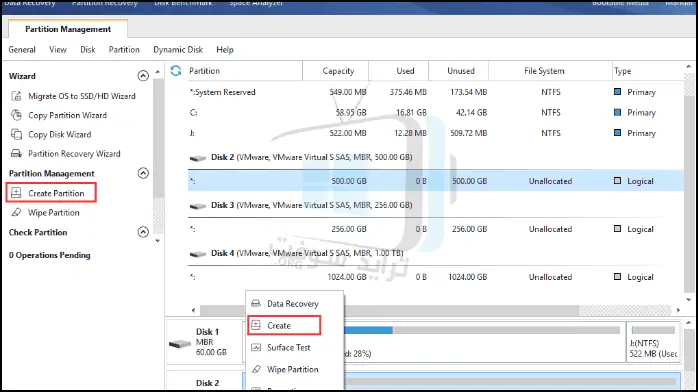This screenshot has width=698, height=392.
Task: Open the General menu
Action: tap(22, 49)
